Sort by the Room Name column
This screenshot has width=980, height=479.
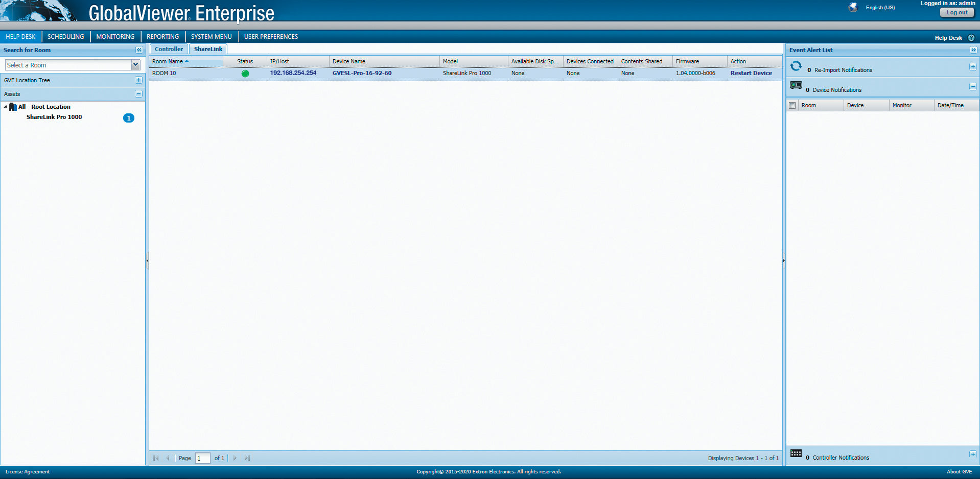click(x=186, y=61)
